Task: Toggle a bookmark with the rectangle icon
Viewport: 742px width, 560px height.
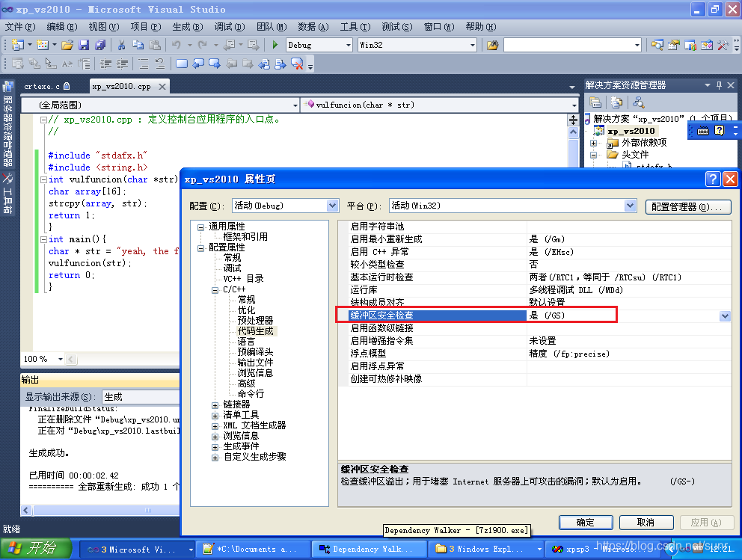Action: pyautogui.click(x=181, y=64)
